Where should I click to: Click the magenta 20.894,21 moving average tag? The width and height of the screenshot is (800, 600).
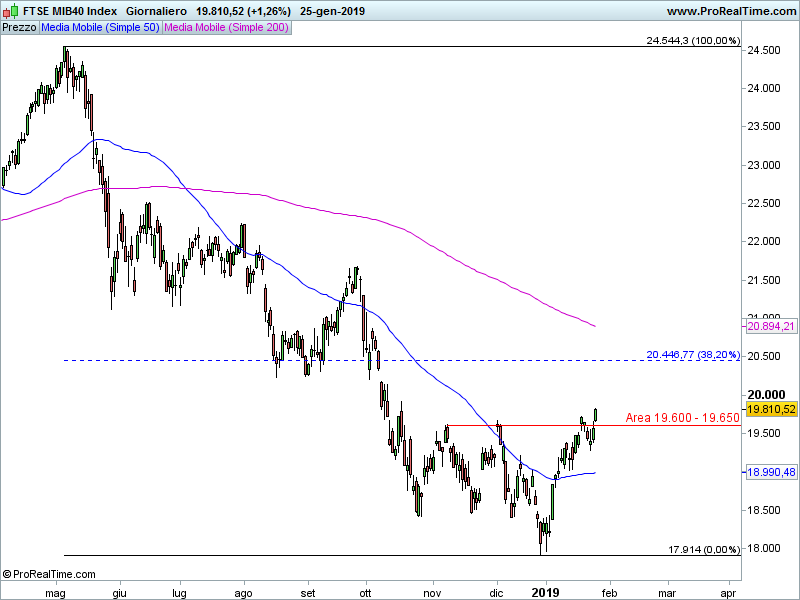771,326
